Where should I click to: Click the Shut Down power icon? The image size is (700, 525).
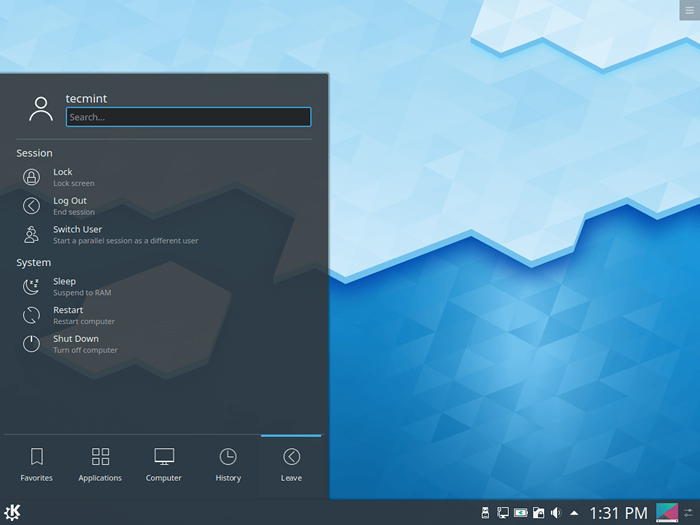click(32, 343)
